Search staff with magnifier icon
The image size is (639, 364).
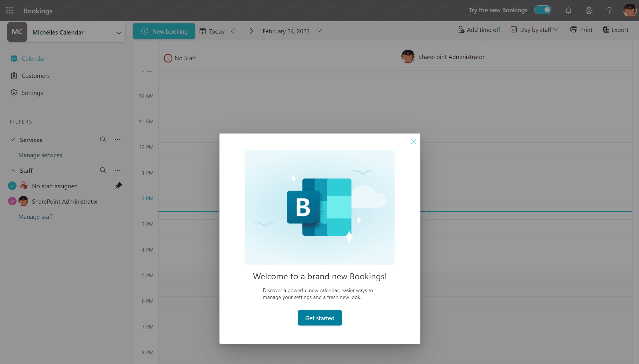[x=103, y=170]
